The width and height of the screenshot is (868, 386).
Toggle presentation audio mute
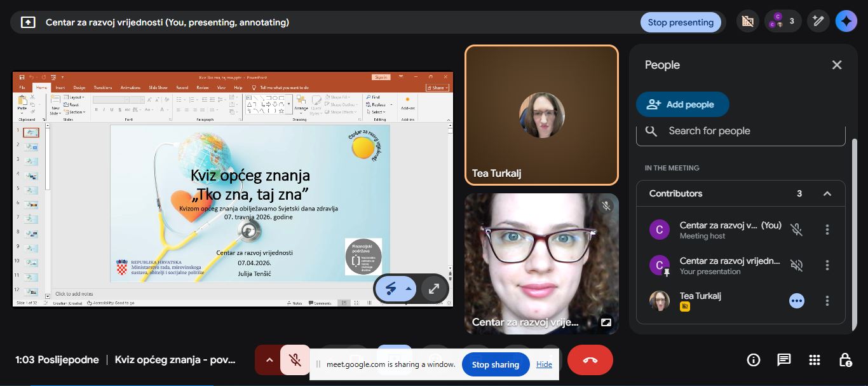coord(796,265)
